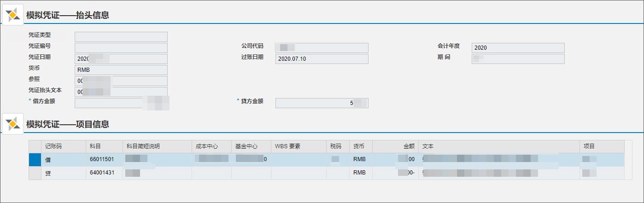Focus the 公司代码 input field
Screen dimensions: 644x203
(322, 48)
